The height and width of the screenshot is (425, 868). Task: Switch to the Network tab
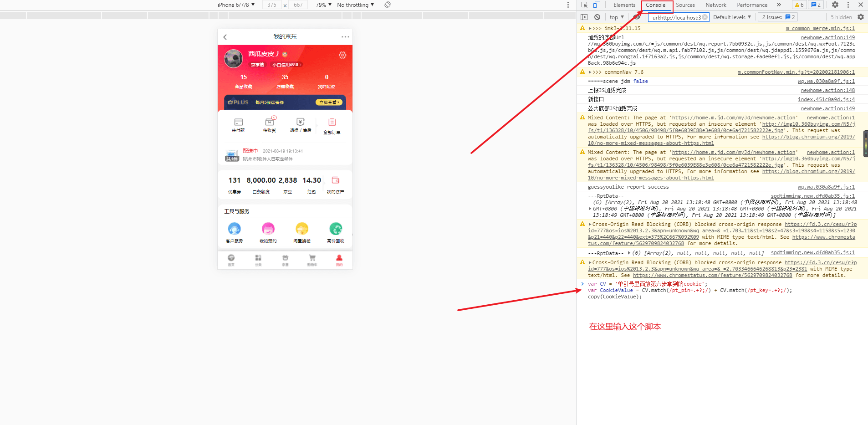click(x=715, y=5)
